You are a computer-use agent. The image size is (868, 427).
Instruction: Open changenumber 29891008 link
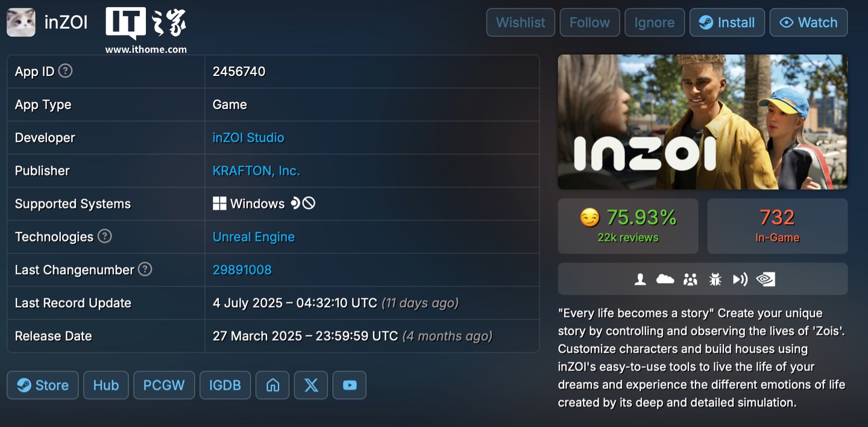(x=242, y=270)
